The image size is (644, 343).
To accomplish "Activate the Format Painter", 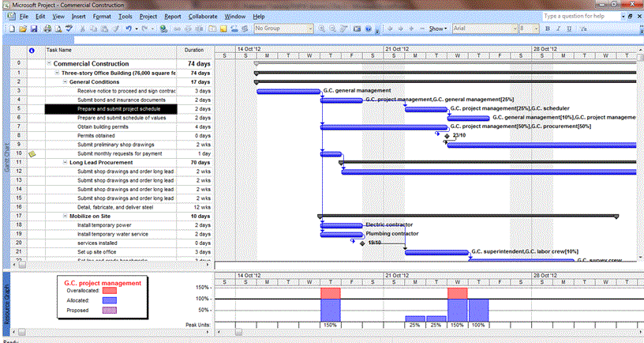I will [116, 28].
